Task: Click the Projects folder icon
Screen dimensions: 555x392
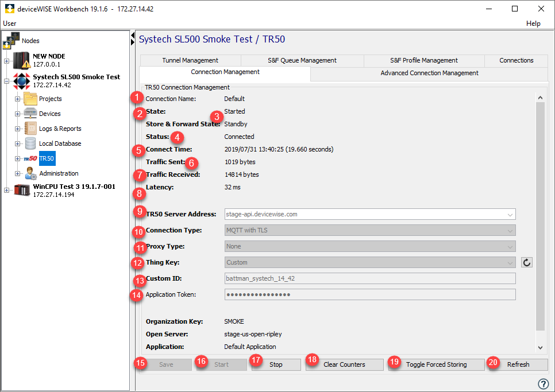Action: coord(30,99)
